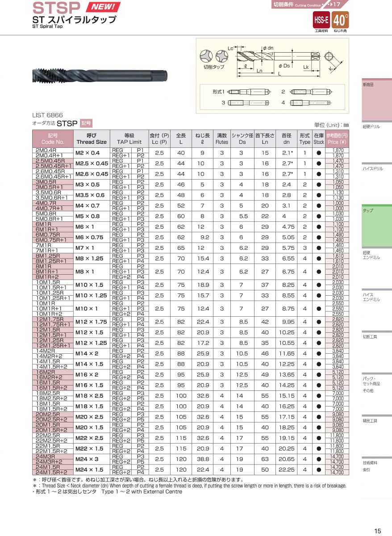Open the 技術資料 索引 side tab
Image resolution: width=392 pixels, height=536 pixels.
376,466
